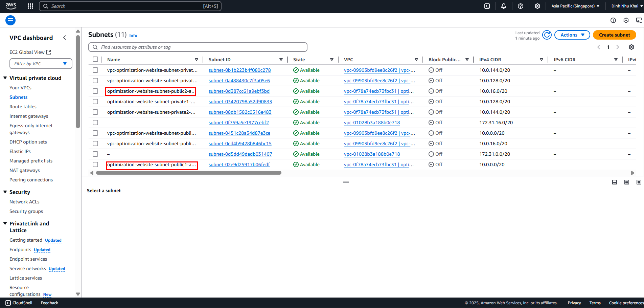Open subnet-02e9d25917b06fedf link
The height and width of the screenshot is (308, 644).
coord(239,164)
